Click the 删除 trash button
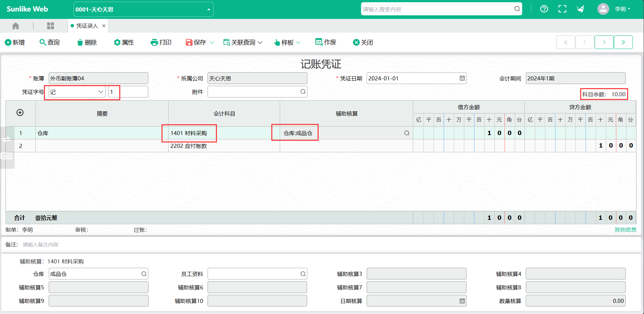 click(x=87, y=43)
